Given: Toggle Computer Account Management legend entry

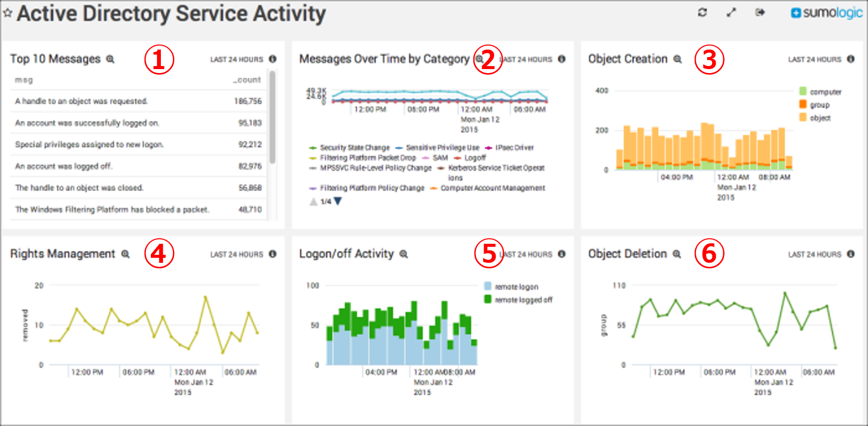Looking at the screenshot, I should coord(488,188).
